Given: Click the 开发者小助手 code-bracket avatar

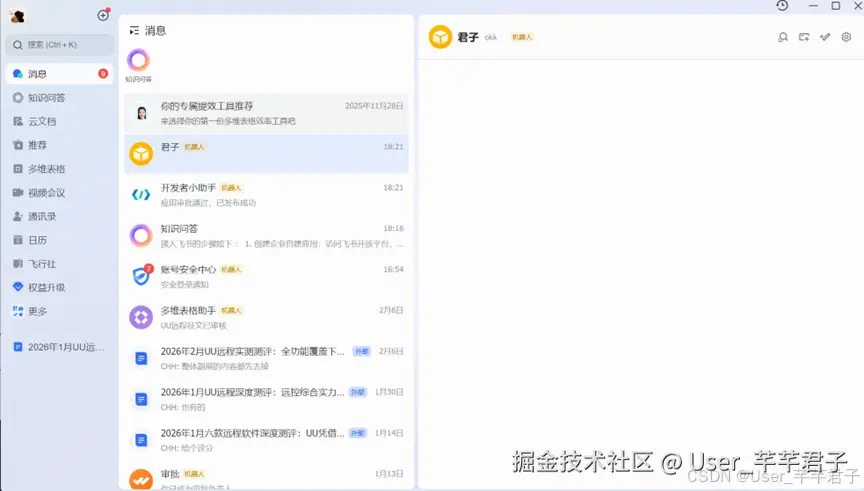Looking at the screenshot, I should tap(141, 195).
